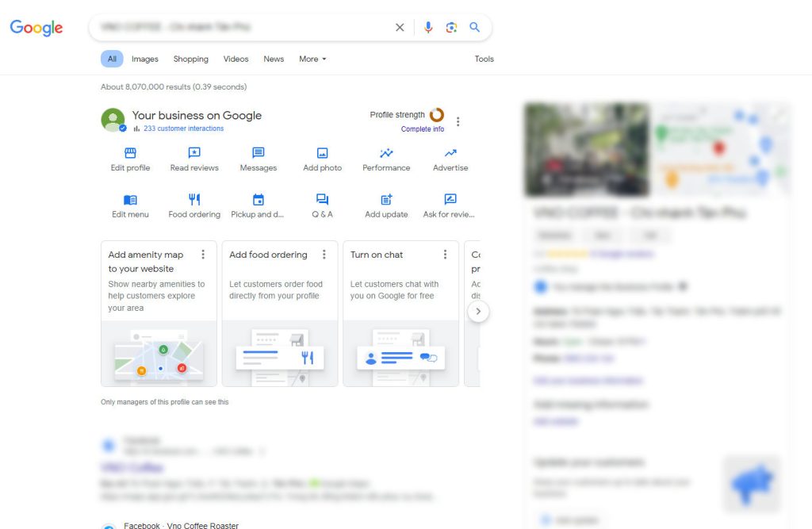This screenshot has width=812, height=529.
Task: Click Facebook · Vno Coffee Roaster result
Action: (182, 525)
